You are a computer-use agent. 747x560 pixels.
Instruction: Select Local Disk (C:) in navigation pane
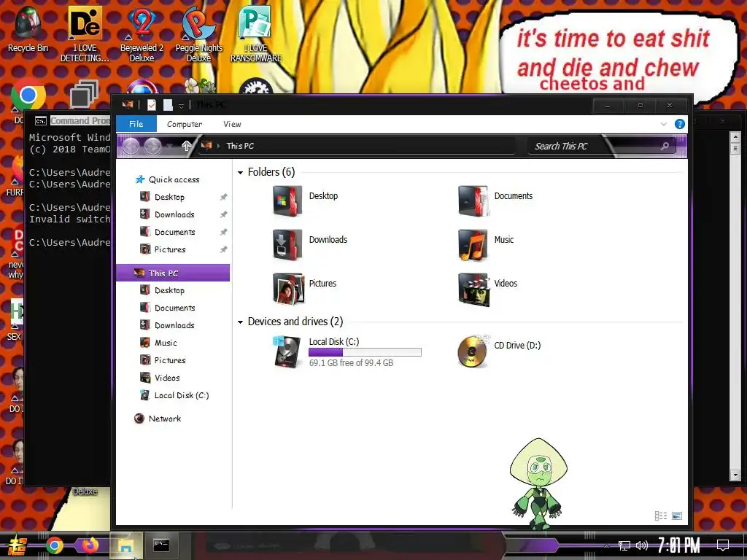click(182, 395)
